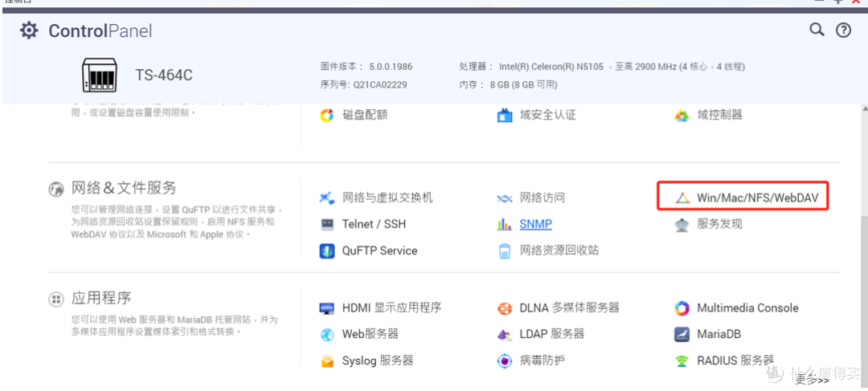Open the LDAP 服务器 text label
The image size is (868, 391).
pos(552,335)
